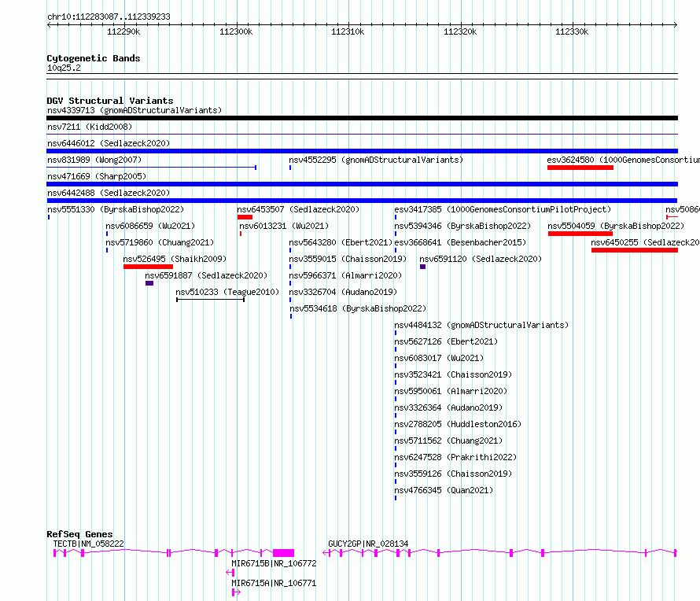Open nsv5643280 (Ebert2021) label

tap(341, 242)
